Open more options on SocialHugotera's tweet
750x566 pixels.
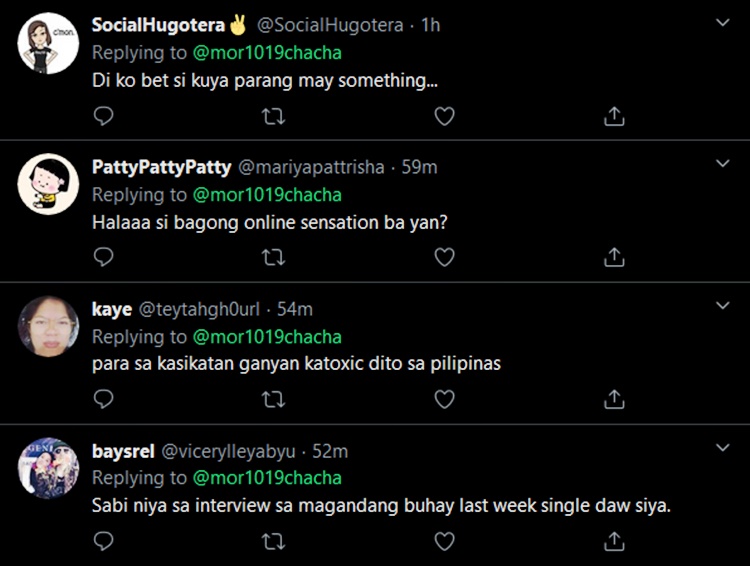(723, 22)
